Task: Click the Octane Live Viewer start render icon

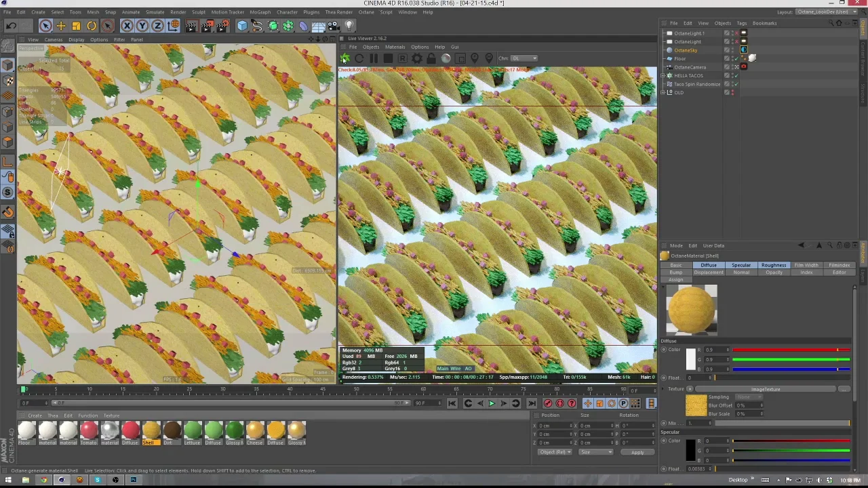Action: 344,58
